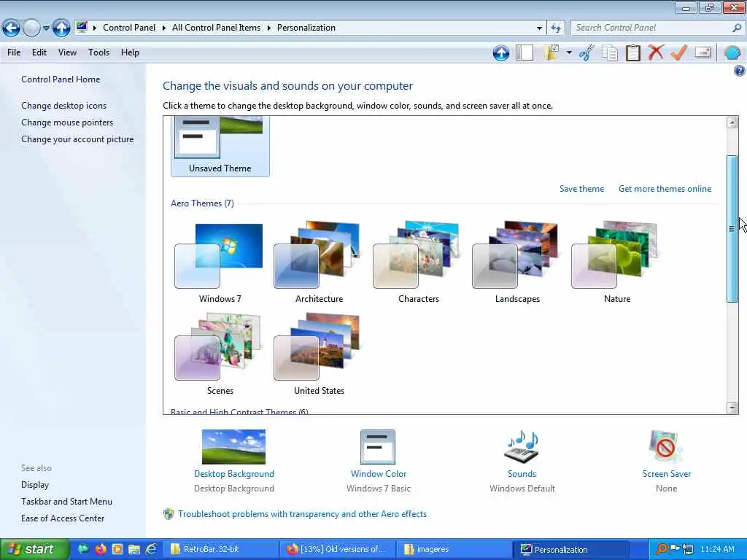Click the blue Back arrow button
This screenshot has height=560, width=747.
coord(12,28)
